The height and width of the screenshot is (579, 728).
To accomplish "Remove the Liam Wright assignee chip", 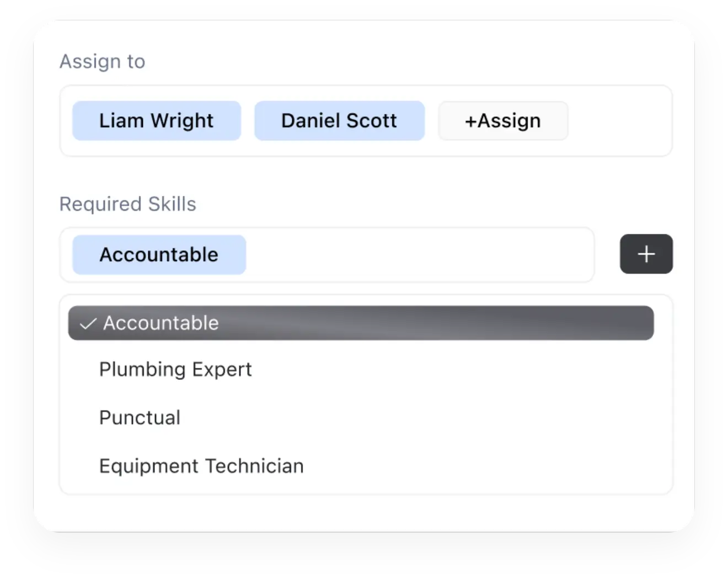I will pos(156,121).
